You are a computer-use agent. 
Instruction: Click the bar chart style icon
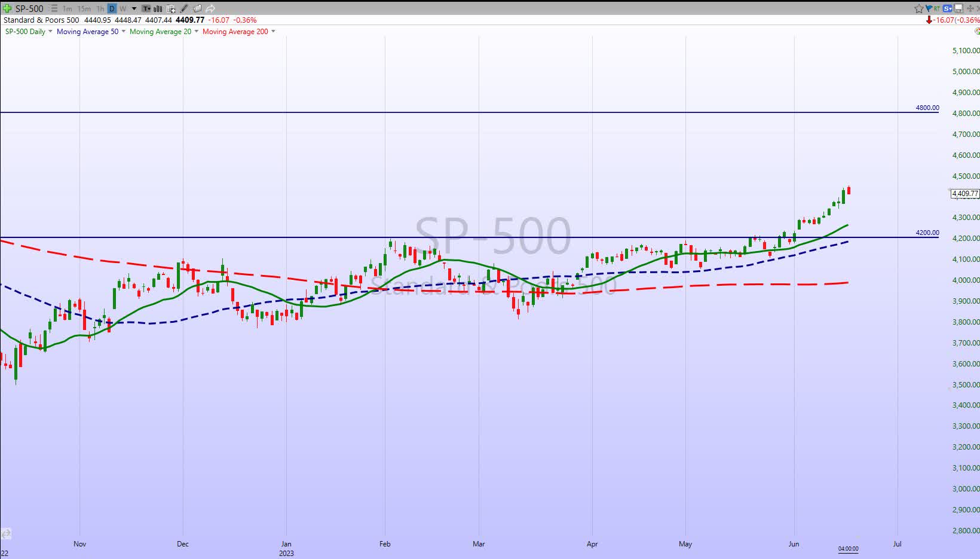point(158,8)
